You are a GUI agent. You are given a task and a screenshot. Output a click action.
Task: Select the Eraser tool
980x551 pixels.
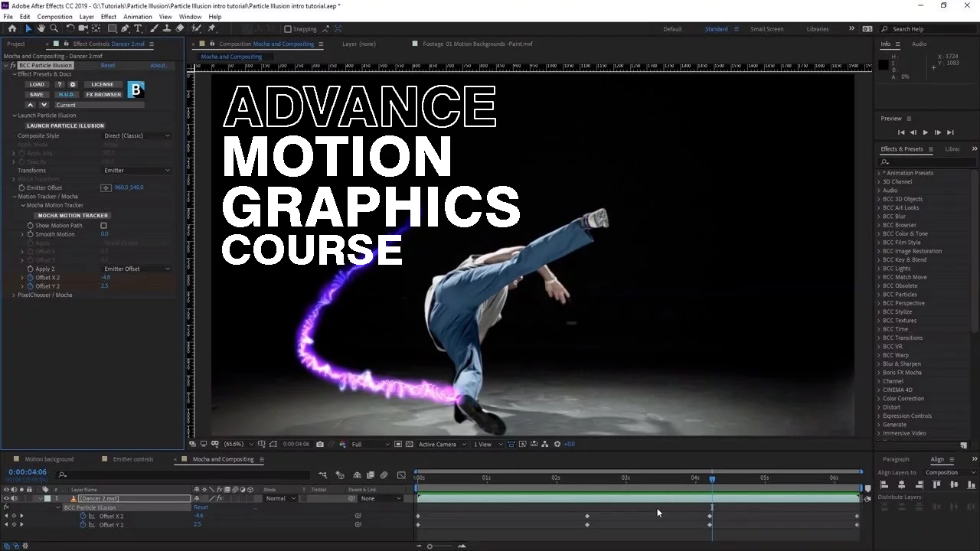click(x=180, y=28)
